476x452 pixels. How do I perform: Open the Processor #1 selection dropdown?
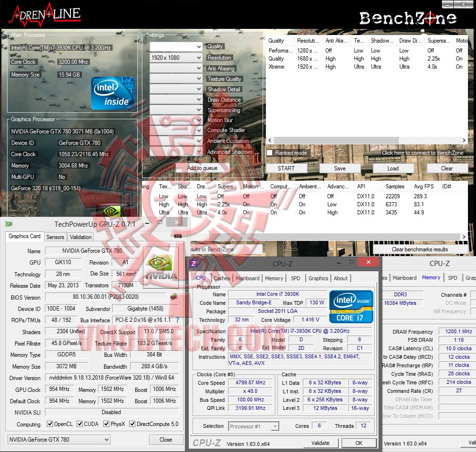(x=254, y=426)
